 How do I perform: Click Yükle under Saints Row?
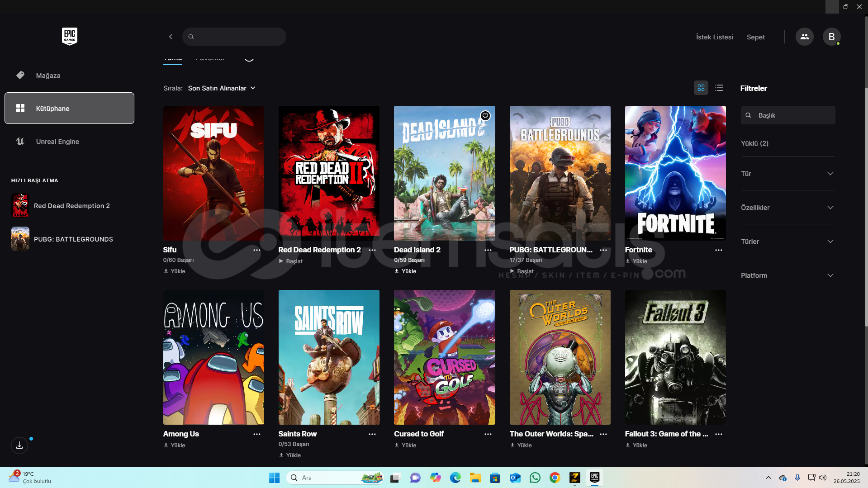pos(290,455)
